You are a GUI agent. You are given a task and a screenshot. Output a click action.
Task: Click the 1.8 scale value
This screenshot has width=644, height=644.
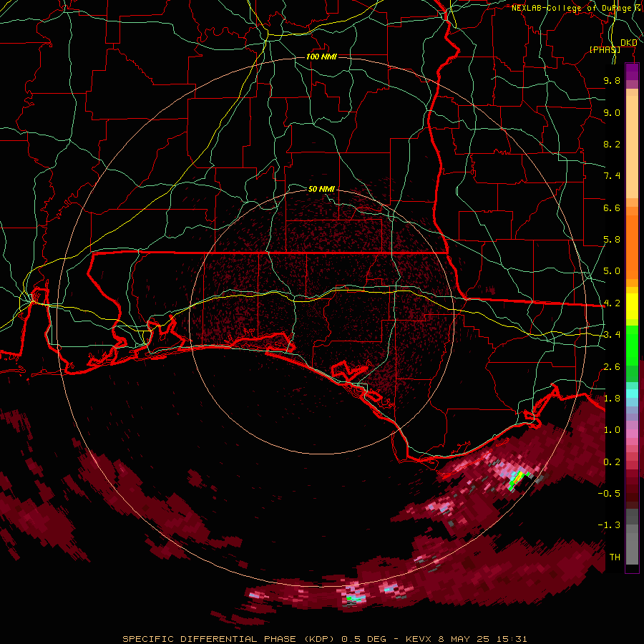tap(612, 399)
